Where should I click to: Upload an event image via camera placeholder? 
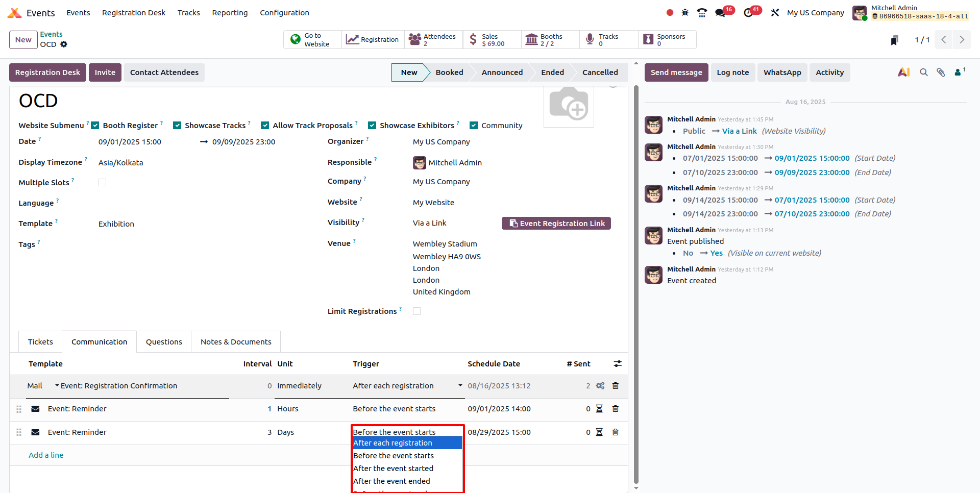point(569,105)
